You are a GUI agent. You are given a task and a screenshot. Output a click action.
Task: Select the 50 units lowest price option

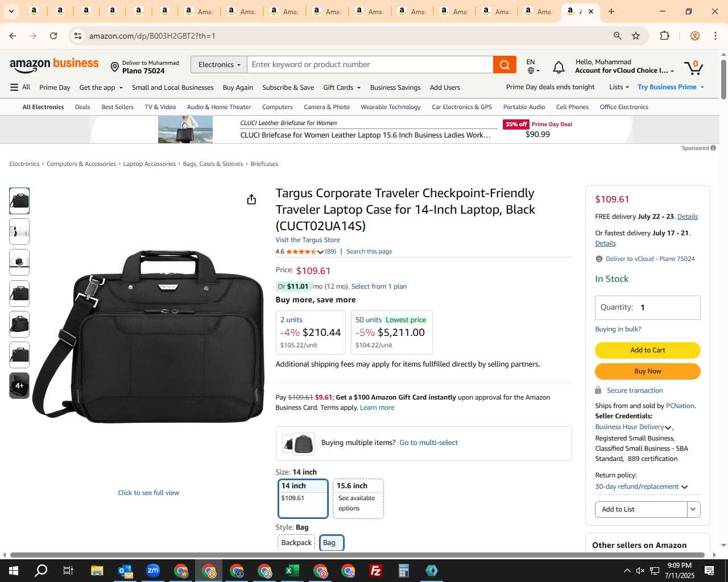(x=391, y=332)
